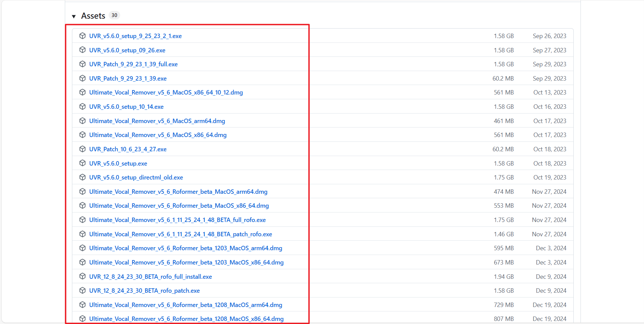The image size is (644, 324).
Task: Click package icon beside UVR_v5.6.0_setup_10_14.exe
Action: pos(82,106)
